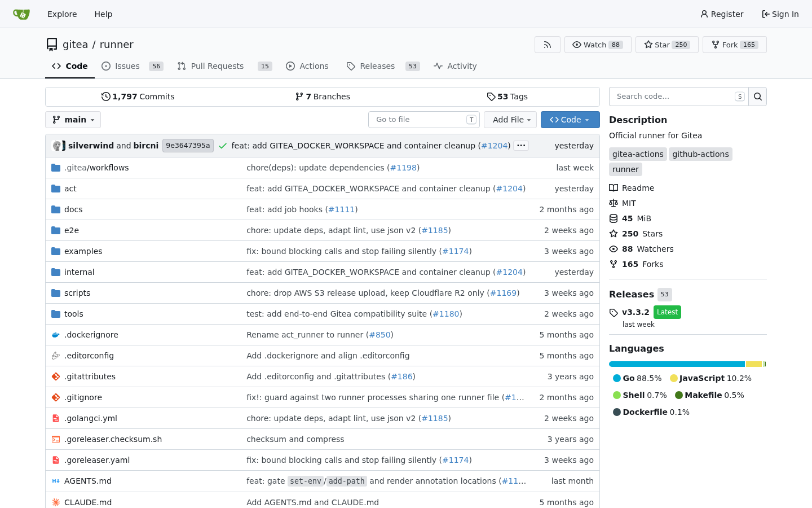
Task: Open the Pull Requests tab
Action: 224,66
